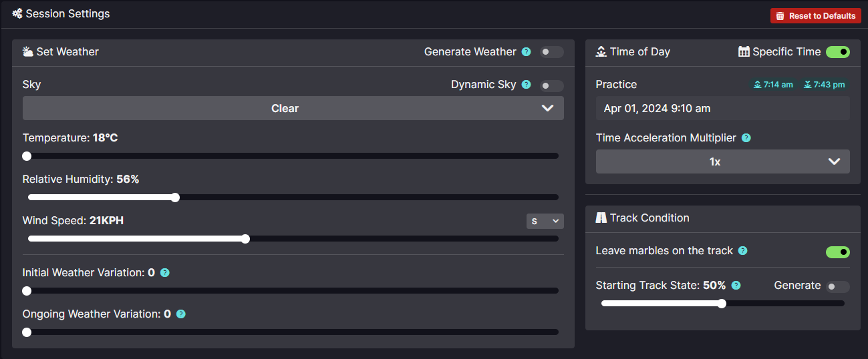Click the Practice date and time field
Screen dimensions: 868x359
tap(723, 108)
